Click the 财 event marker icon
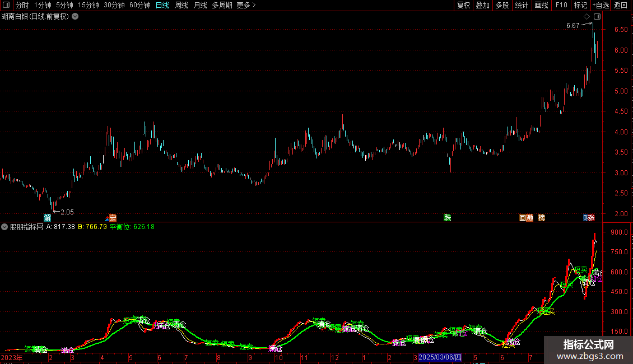633x364 pixels. click(585, 217)
